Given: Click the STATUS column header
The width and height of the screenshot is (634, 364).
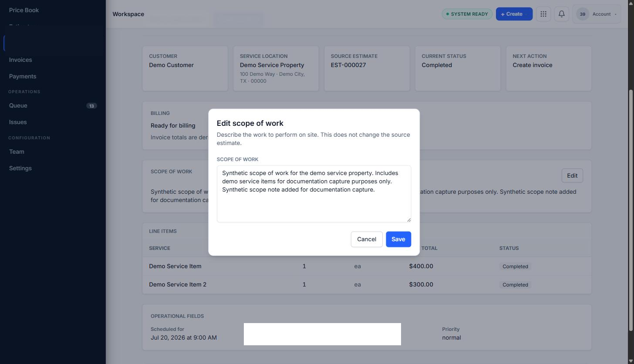Looking at the screenshot, I should coord(509,248).
